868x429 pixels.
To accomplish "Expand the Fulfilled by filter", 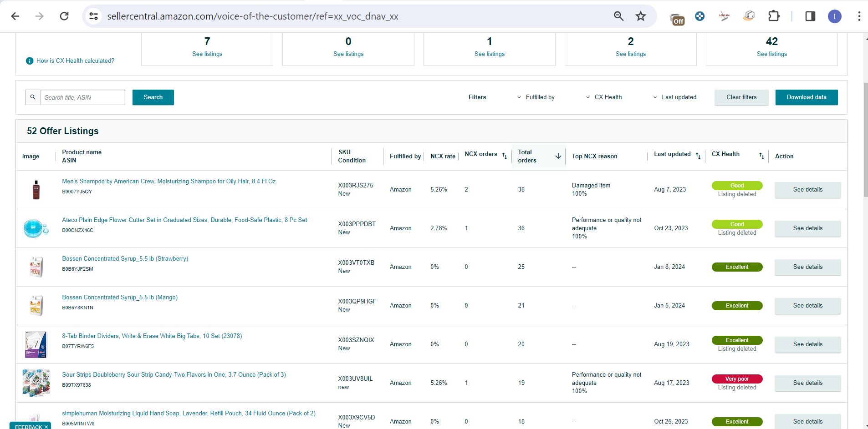I will 536,97.
